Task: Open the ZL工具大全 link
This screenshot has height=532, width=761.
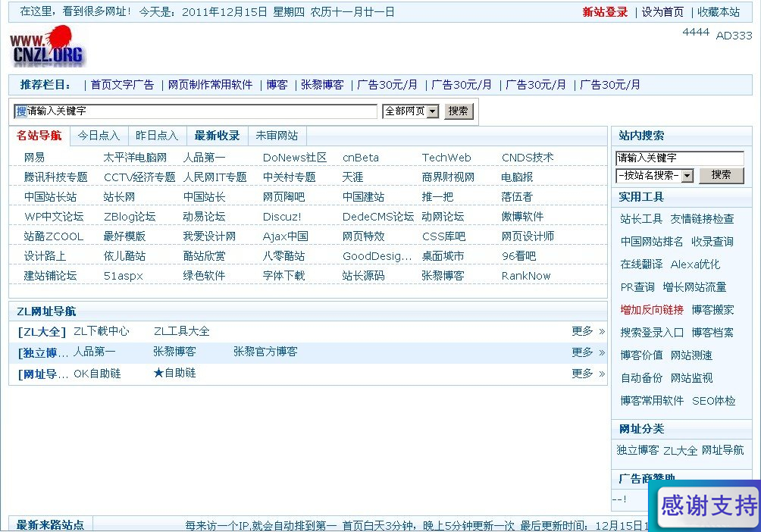Action: [x=181, y=331]
